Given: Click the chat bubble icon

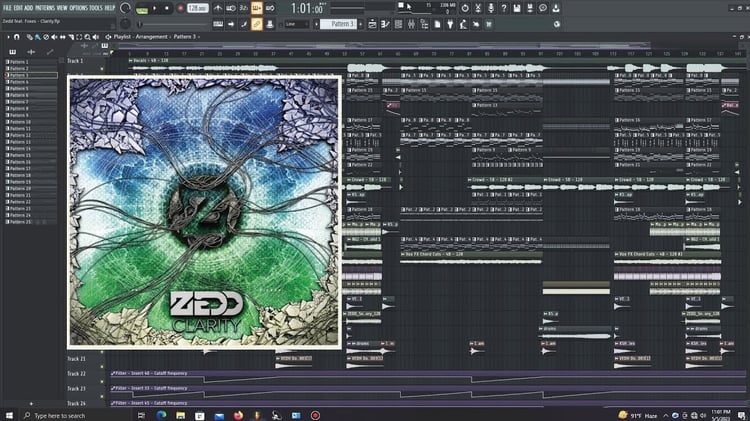Looking at the screenshot, I should click(542, 8).
